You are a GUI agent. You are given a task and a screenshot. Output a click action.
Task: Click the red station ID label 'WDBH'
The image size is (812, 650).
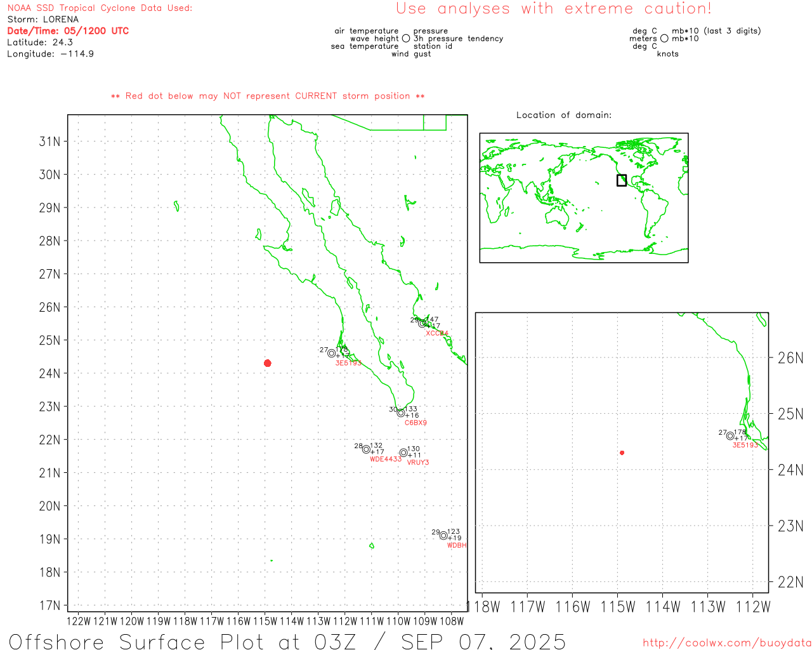457,546
